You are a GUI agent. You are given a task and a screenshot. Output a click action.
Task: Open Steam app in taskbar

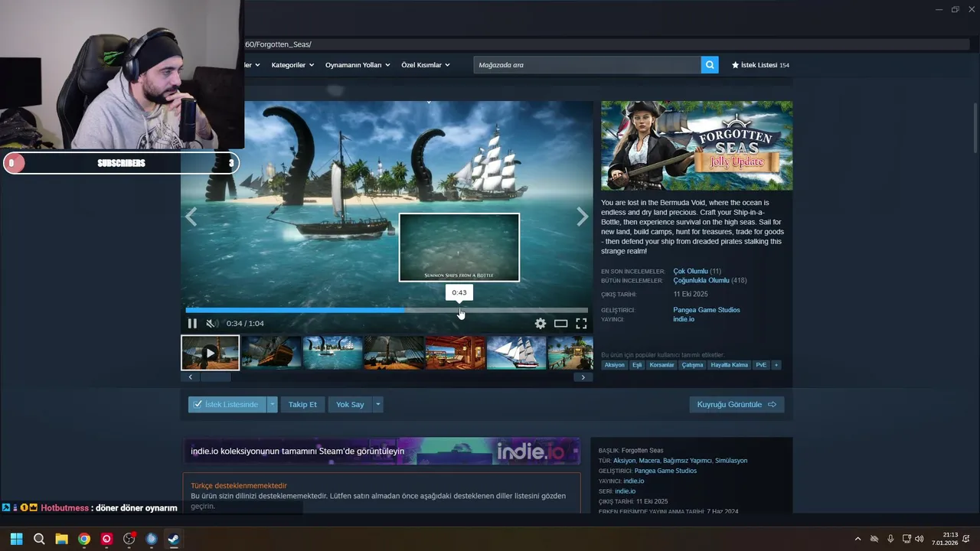173,539
